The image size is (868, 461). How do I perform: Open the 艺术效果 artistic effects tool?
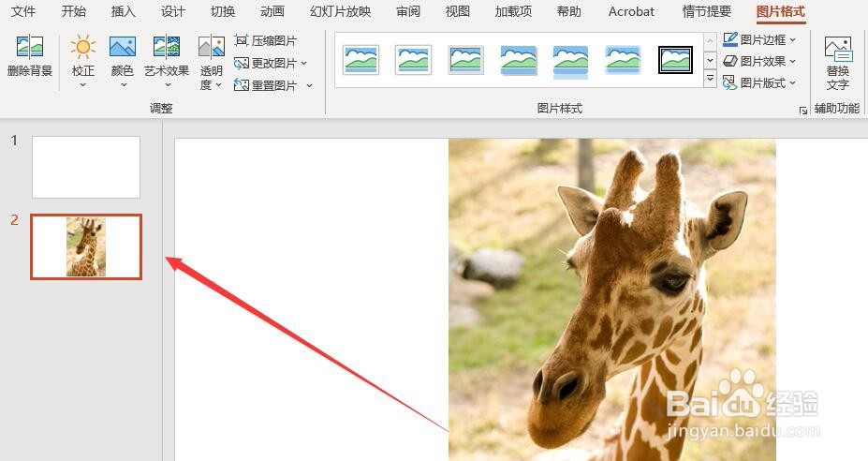167,61
